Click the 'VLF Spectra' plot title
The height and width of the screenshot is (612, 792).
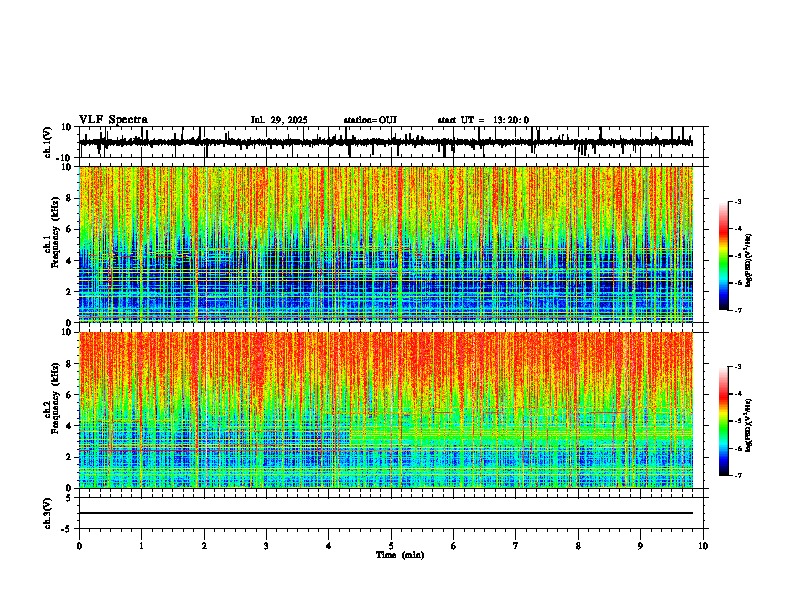click(113, 120)
